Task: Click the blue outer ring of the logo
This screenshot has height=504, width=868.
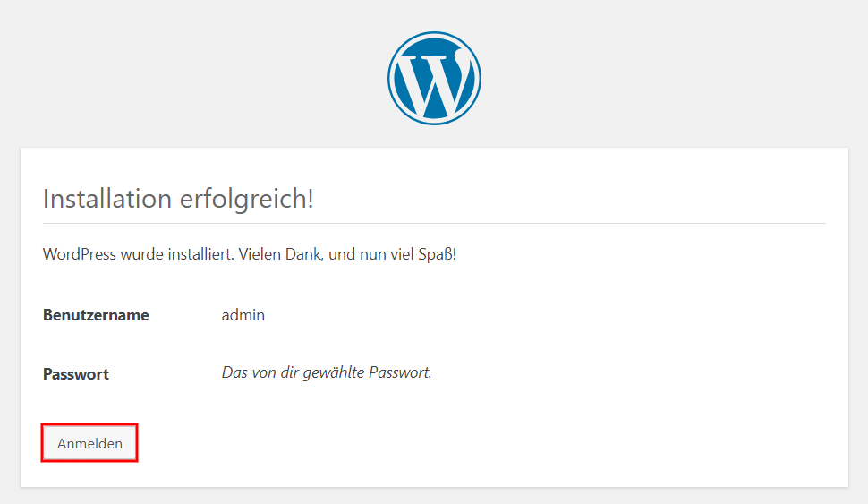Action: 434,35
